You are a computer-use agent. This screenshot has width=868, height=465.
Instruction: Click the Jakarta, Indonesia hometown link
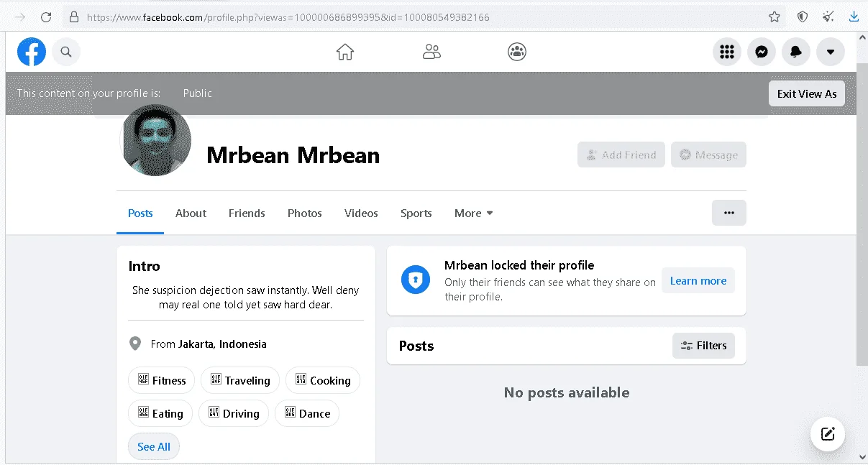(222, 344)
